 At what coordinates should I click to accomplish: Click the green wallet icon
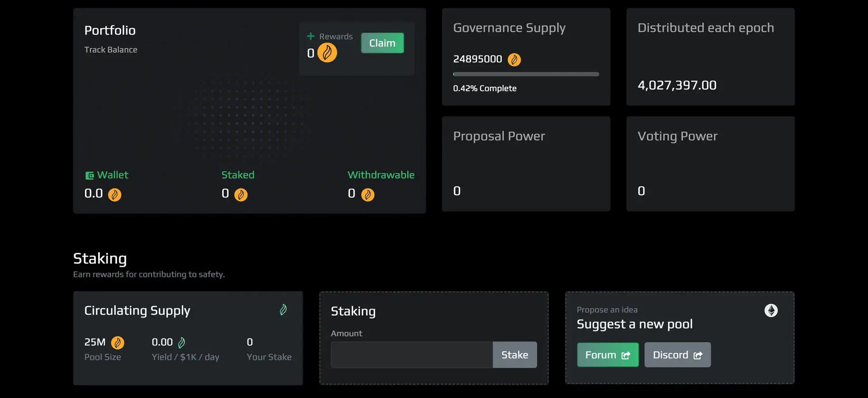90,175
